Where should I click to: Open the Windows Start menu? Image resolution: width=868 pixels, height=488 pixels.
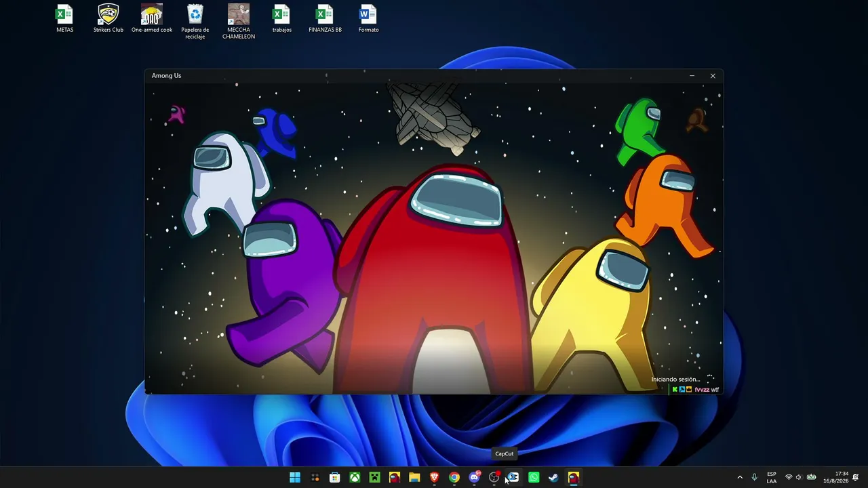coord(295,477)
